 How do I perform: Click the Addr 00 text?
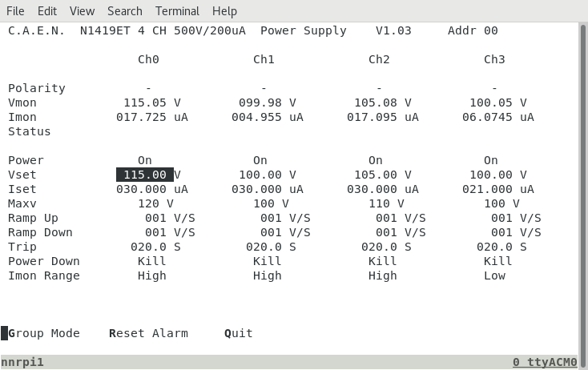click(x=473, y=30)
